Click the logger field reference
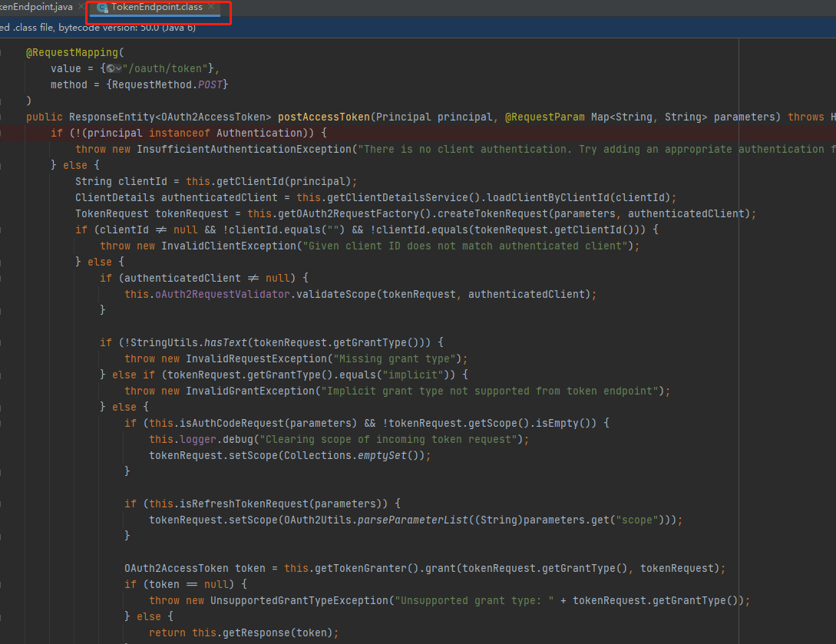 [x=198, y=439]
